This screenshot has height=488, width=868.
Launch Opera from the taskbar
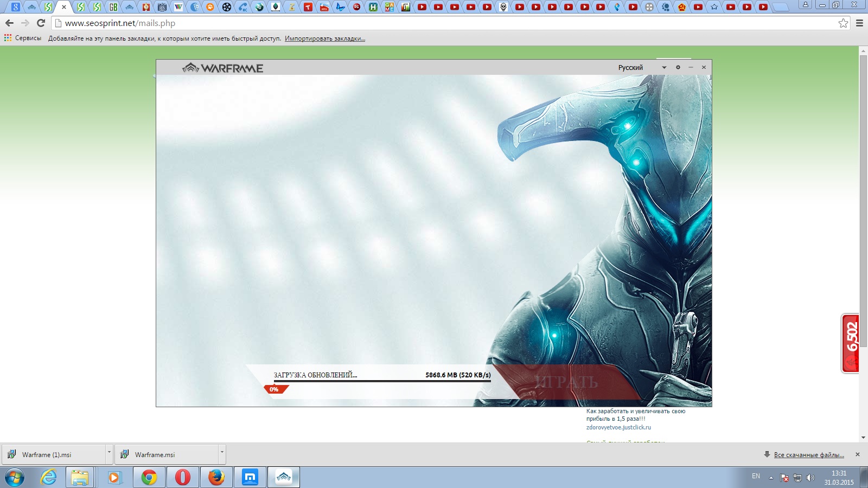click(x=183, y=478)
